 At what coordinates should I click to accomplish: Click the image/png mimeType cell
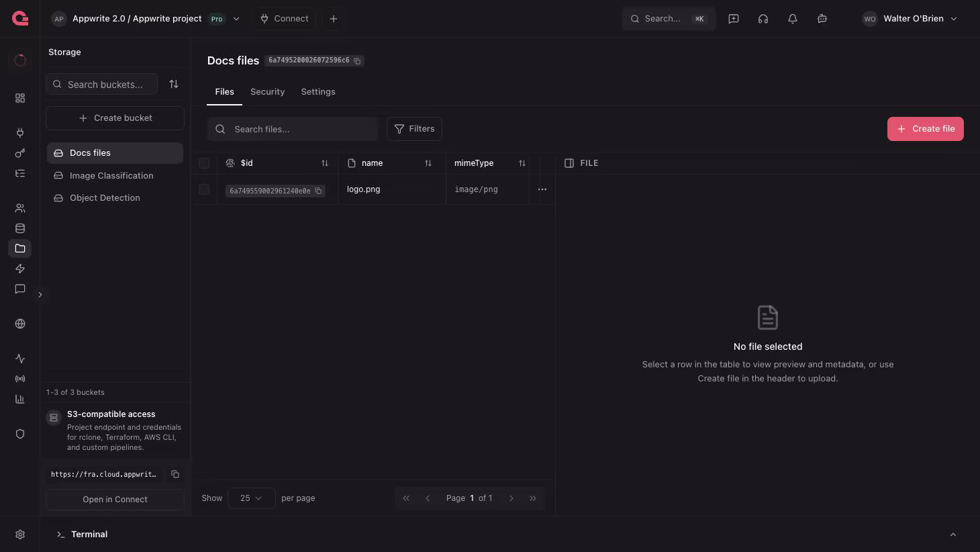tap(477, 189)
